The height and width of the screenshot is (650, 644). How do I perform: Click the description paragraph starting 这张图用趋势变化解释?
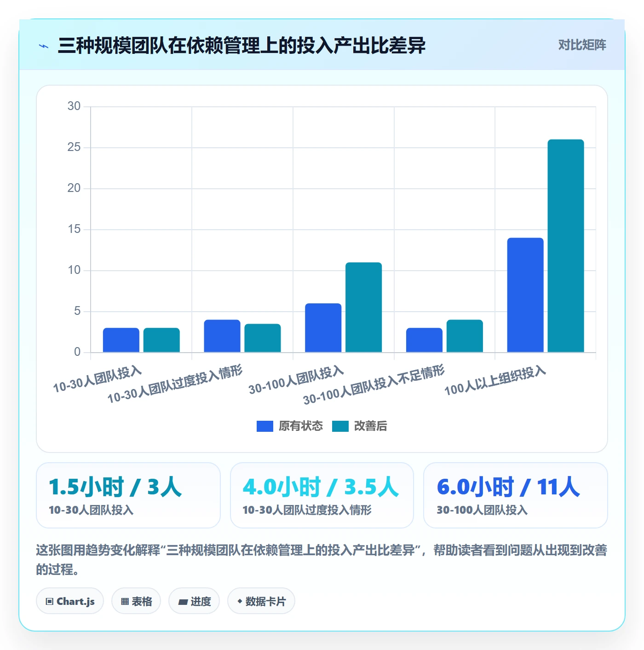tap(322, 560)
